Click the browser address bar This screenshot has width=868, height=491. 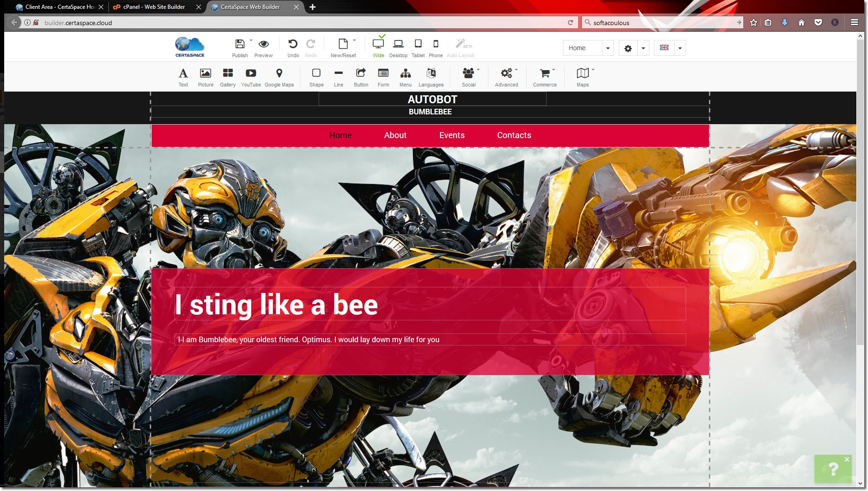[302, 22]
